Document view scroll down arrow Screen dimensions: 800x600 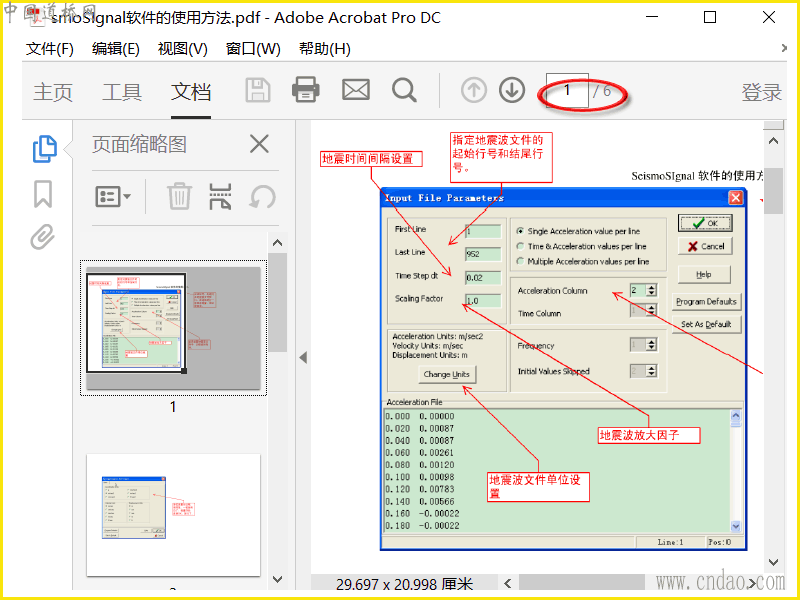[773, 562]
